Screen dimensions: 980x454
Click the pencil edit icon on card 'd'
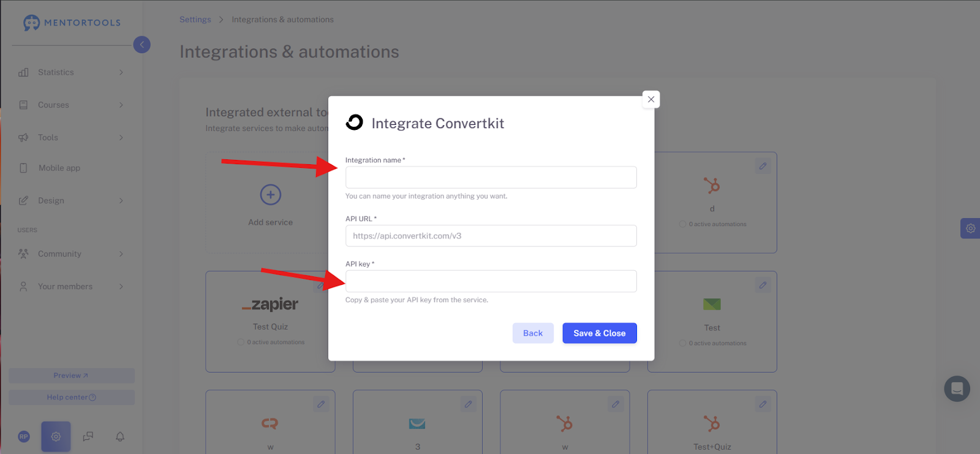tap(763, 166)
